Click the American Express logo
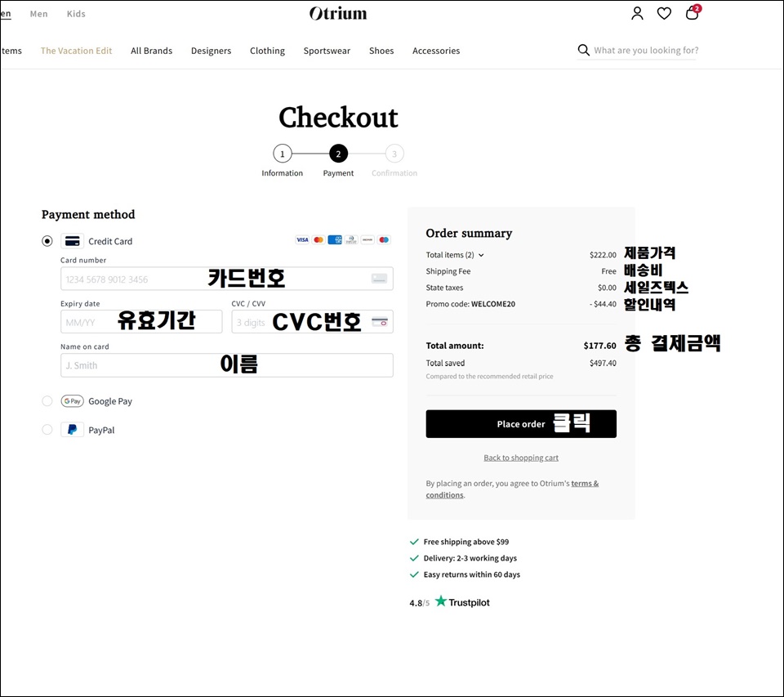This screenshot has height=697, width=784. [x=335, y=239]
